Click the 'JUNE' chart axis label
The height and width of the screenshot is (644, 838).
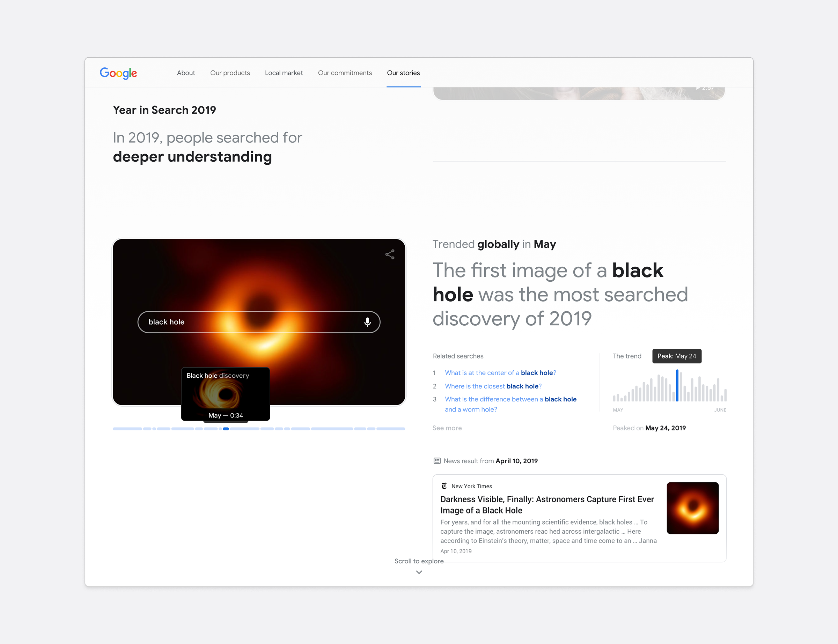click(x=720, y=410)
